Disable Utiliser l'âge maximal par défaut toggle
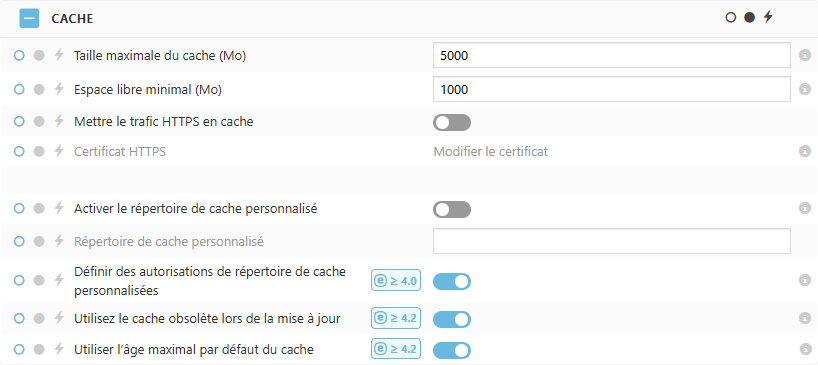Image resolution: width=818 pixels, height=365 pixels. [452, 350]
